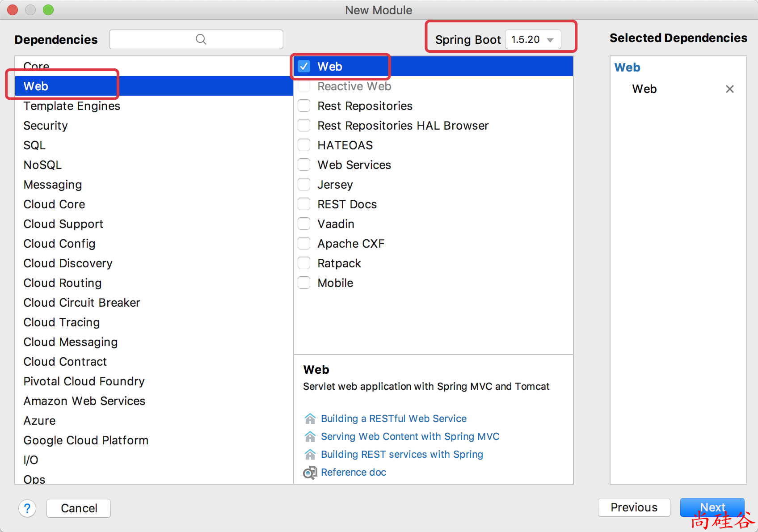This screenshot has height=532, width=758.
Task: Open the help question mark button
Action: pos(27,508)
